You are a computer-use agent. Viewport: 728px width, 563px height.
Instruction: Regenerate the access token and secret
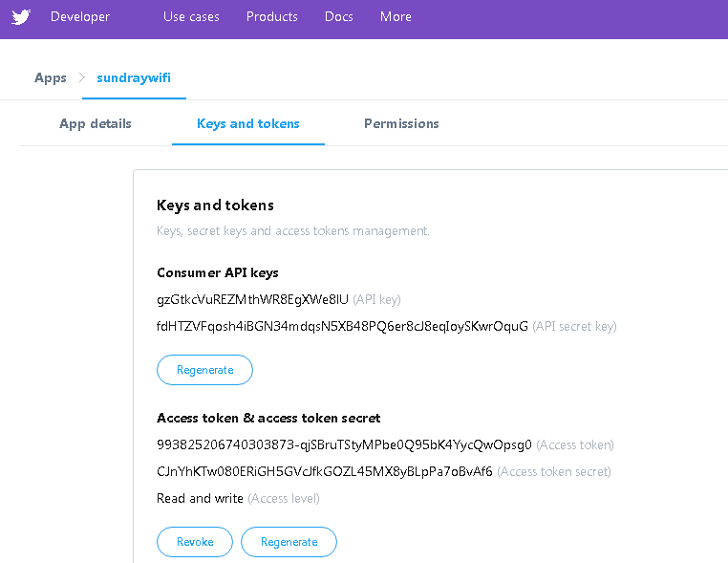coord(289,542)
